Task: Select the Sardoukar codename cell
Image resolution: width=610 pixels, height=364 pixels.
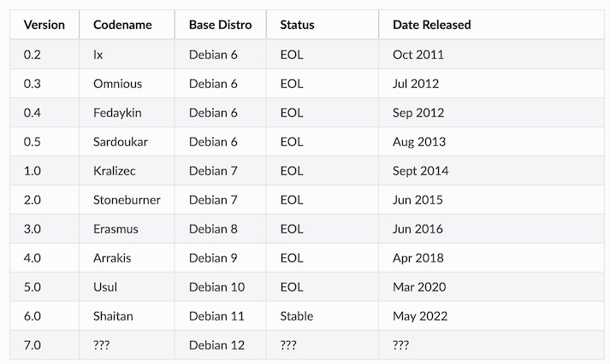Action: [122, 142]
